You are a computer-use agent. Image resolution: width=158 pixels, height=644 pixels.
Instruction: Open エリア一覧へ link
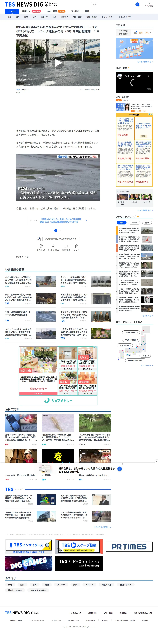click(x=147, y=366)
